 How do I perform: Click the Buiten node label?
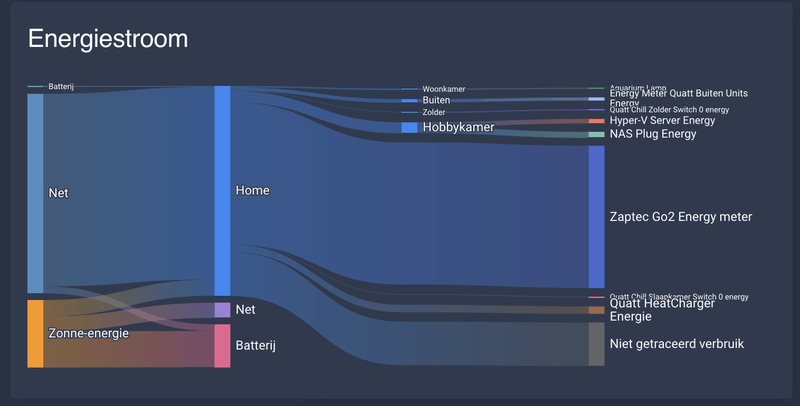click(436, 100)
